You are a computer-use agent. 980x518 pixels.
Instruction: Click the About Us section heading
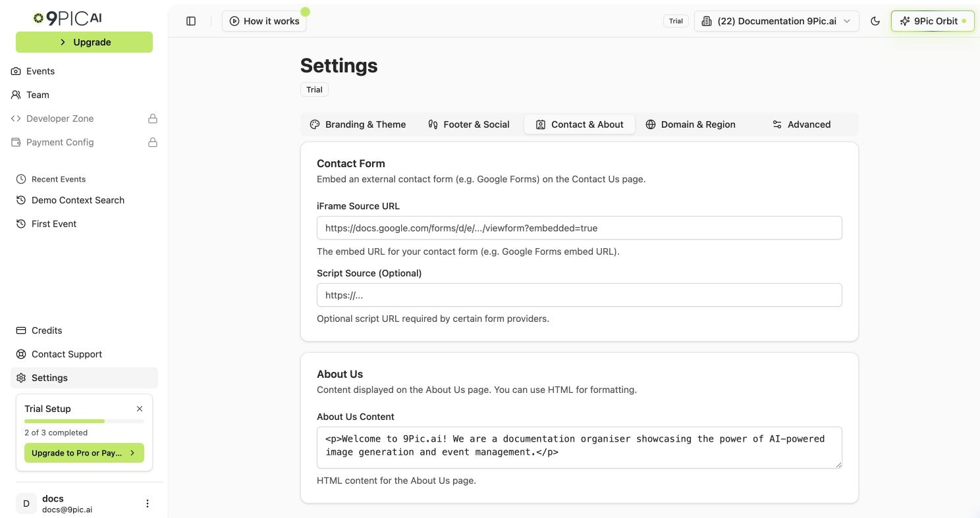point(340,374)
